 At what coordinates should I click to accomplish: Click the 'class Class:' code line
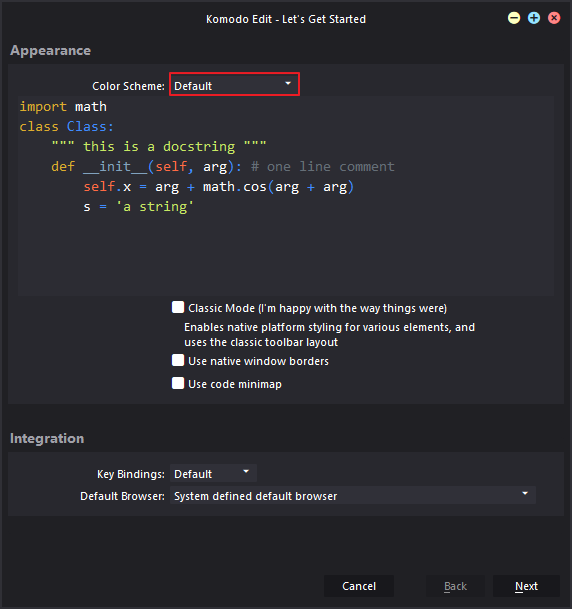(x=66, y=127)
